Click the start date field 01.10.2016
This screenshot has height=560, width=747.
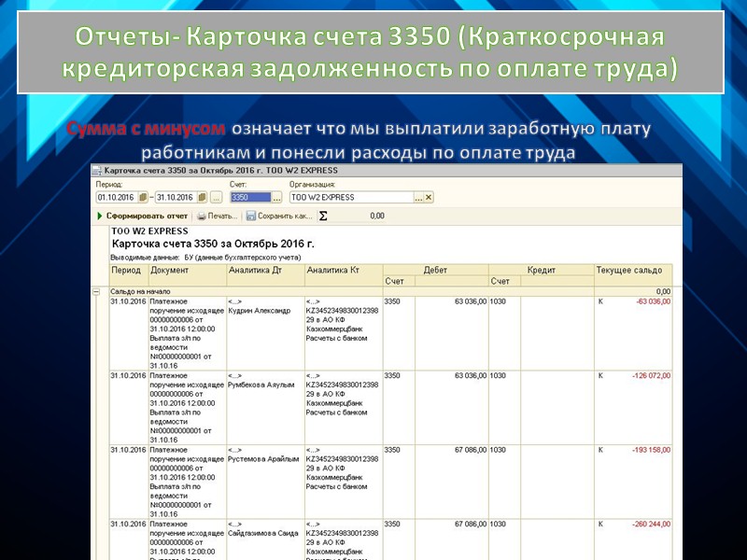click(x=118, y=197)
